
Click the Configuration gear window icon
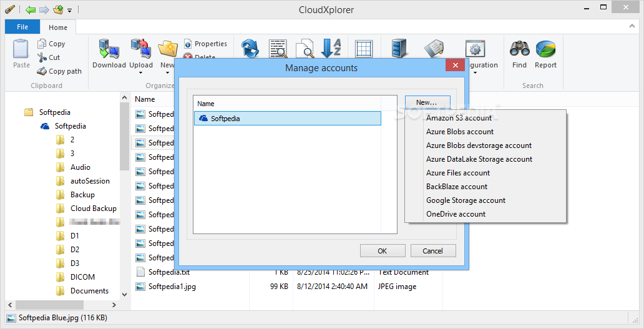pyautogui.click(x=475, y=49)
